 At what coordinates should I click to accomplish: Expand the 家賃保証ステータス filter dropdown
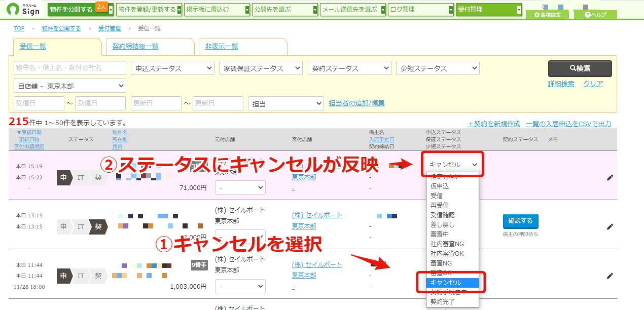click(x=261, y=68)
